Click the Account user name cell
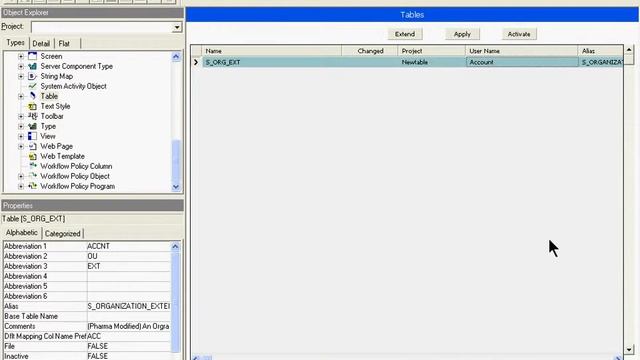 (522, 62)
